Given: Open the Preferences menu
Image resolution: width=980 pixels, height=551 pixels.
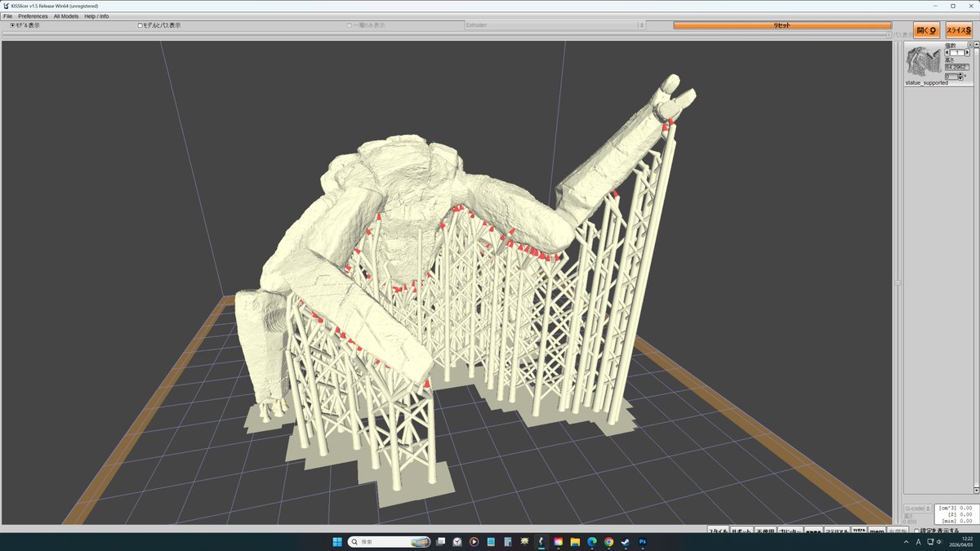Looking at the screenshot, I should (33, 16).
